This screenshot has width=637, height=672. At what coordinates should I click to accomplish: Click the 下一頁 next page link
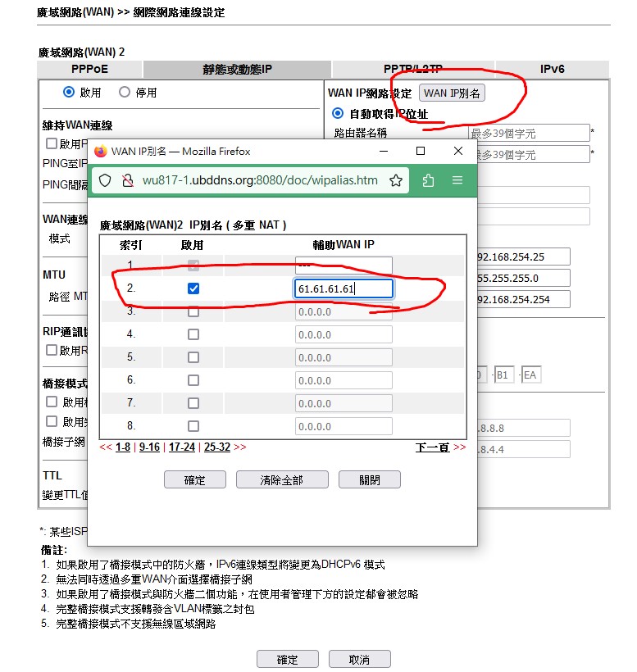(x=433, y=447)
